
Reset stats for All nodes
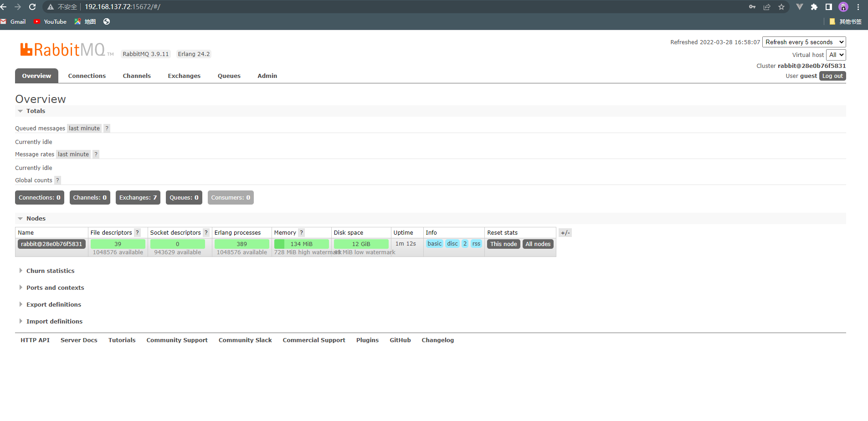point(538,244)
